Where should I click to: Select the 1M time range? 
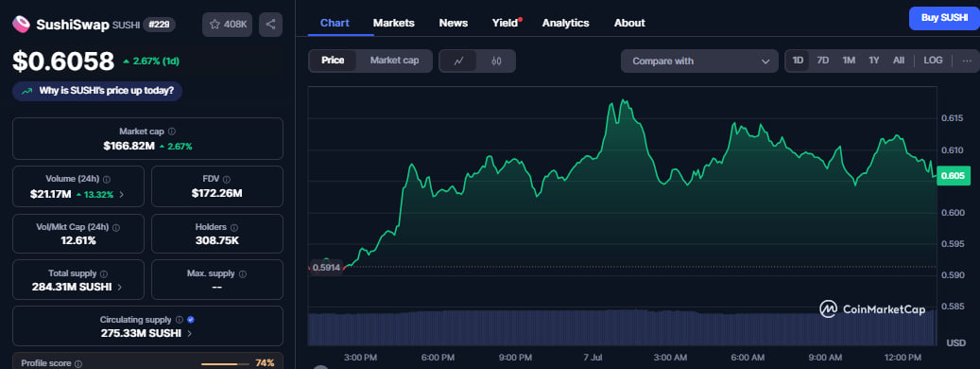[x=848, y=61]
